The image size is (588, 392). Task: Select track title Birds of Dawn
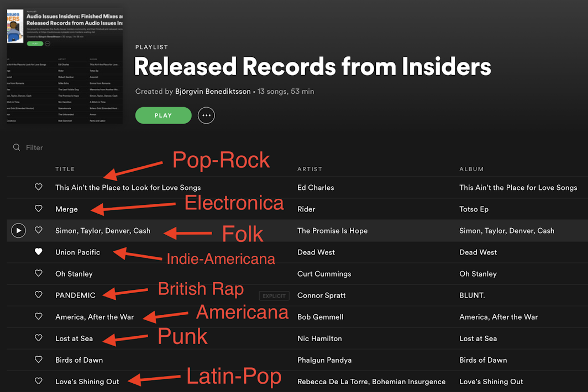[x=79, y=360]
